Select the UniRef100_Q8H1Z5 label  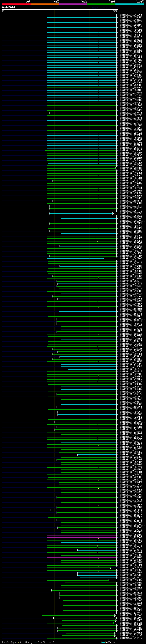click(131, 40)
